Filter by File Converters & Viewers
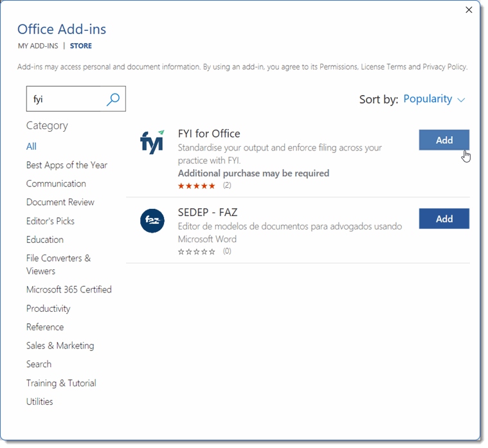The height and width of the screenshot is (448, 488). point(59,265)
